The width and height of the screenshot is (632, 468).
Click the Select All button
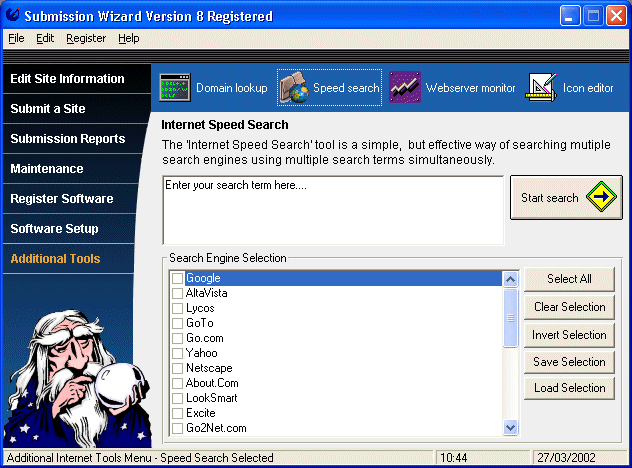coord(569,279)
